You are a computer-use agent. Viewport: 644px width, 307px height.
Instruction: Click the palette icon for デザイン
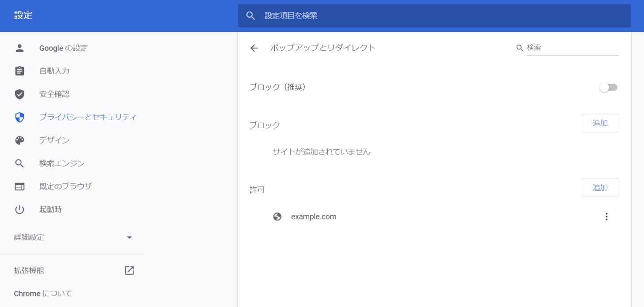(x=19, y=140)
